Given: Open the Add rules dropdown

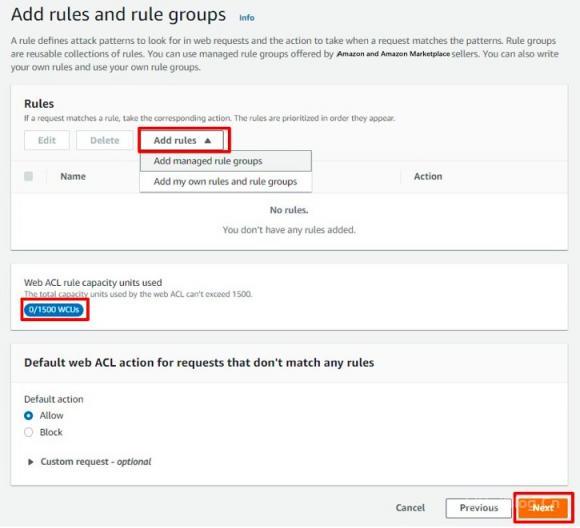Looking at the screenshot, I should 183,140.
